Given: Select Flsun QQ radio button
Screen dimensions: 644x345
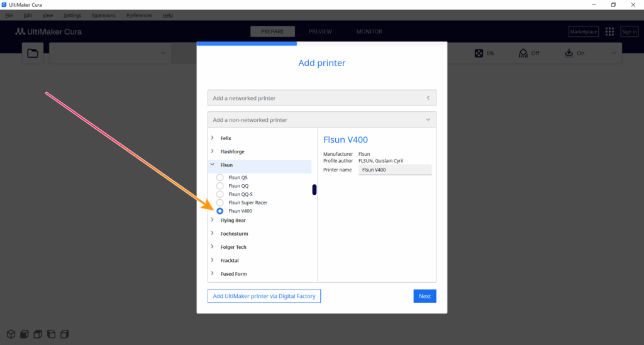Looking at the screenshot, I should (x=220, y=186).
